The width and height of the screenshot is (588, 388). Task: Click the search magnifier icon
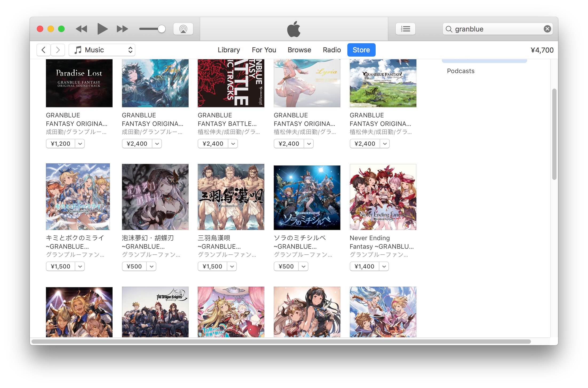tap(449, 29)
